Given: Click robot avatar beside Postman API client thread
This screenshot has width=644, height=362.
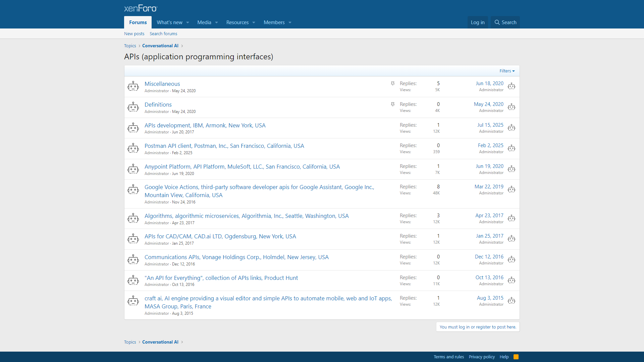Looking at the screenshot, I should [133, 148].
